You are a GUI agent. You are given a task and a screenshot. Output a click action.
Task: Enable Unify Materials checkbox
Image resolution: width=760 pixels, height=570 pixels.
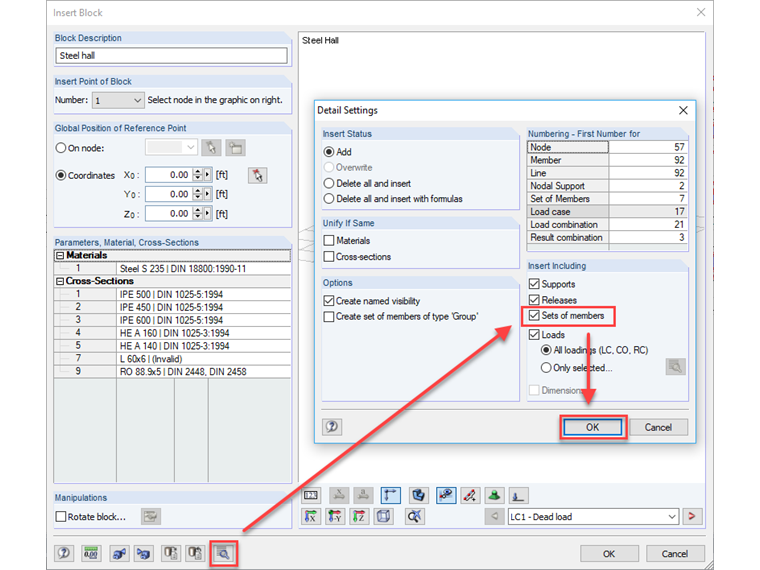329,240
